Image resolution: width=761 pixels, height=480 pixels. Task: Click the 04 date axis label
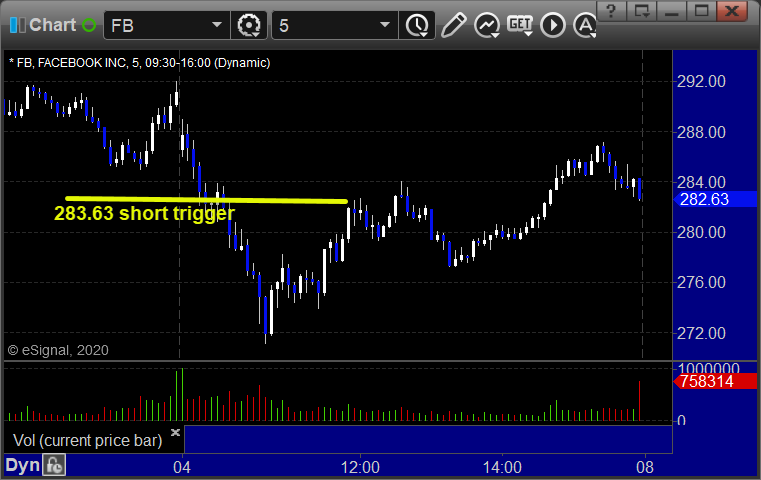pos(182,467)
